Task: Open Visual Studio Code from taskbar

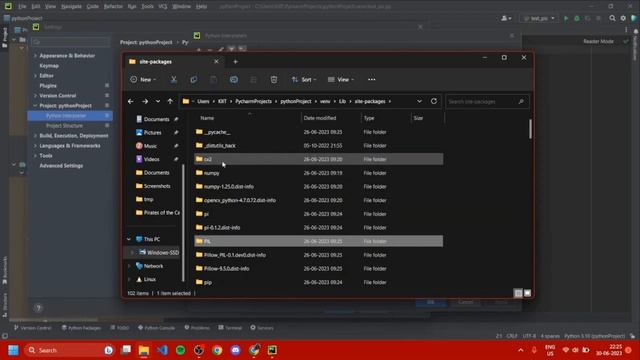Action: (x=162, y=350)
